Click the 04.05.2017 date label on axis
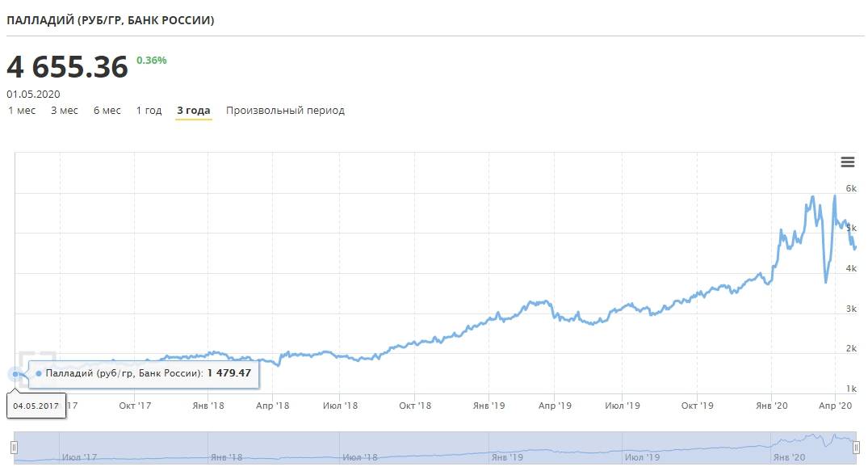 [x=36, y=406]
